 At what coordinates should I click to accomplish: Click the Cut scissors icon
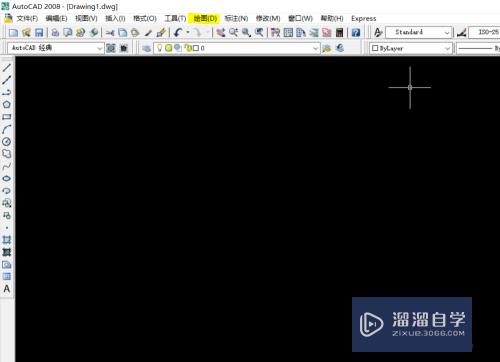[x=110, y=32]
